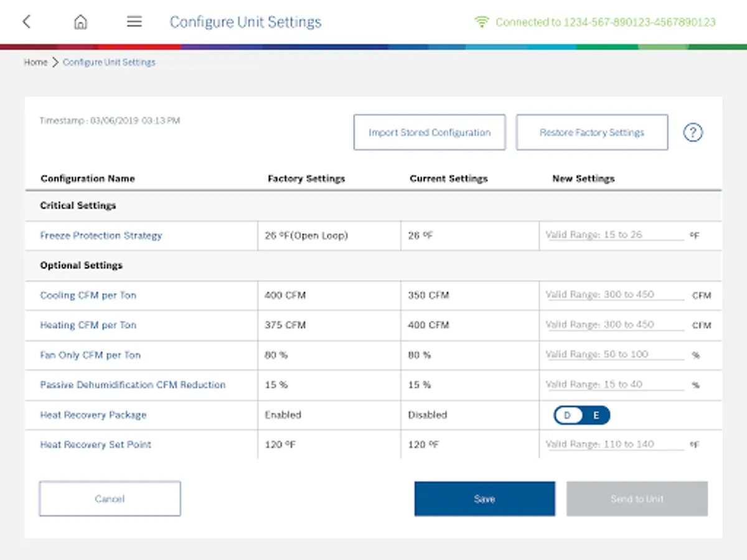Tap the Wi-Fi connection status icon
The image size is (747, 560).
tap(481, 22)
